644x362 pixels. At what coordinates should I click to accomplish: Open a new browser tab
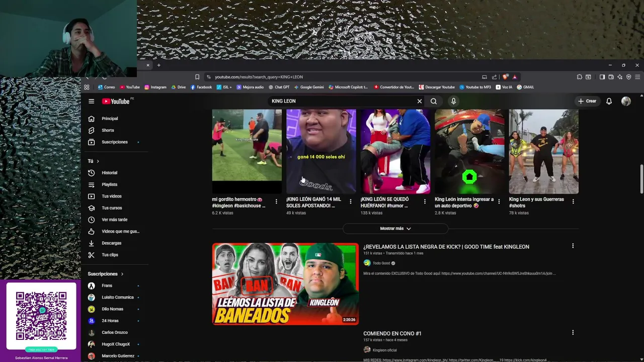coord(158,65)
